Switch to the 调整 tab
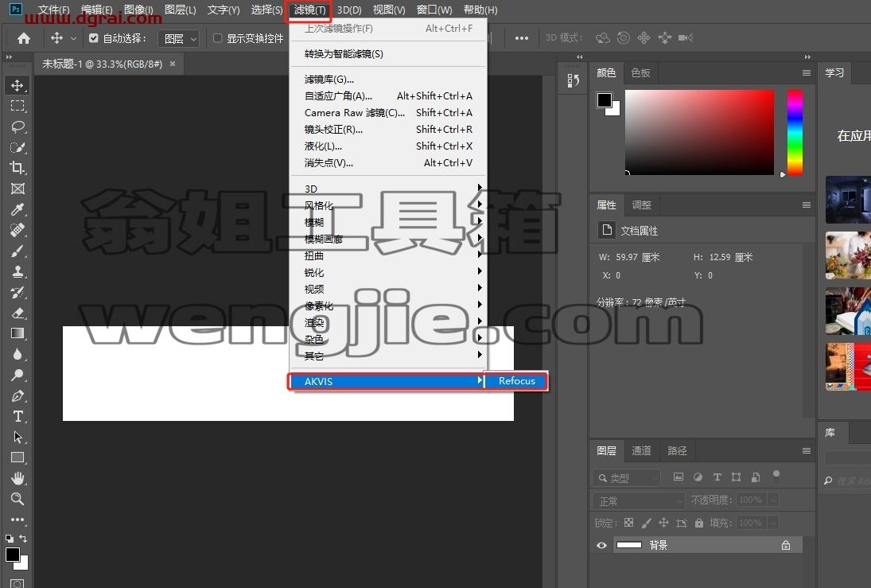 pyautogui.click(x=642, y=205)
